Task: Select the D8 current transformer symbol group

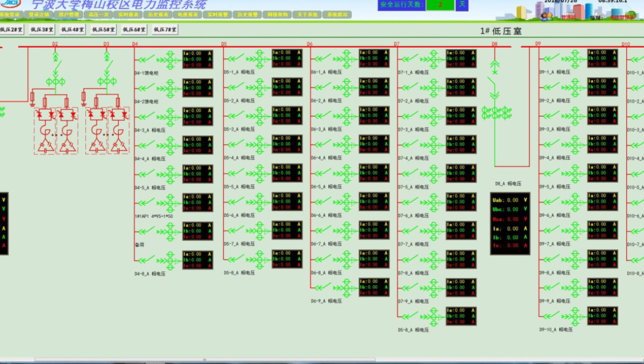Action: point(496,113)
